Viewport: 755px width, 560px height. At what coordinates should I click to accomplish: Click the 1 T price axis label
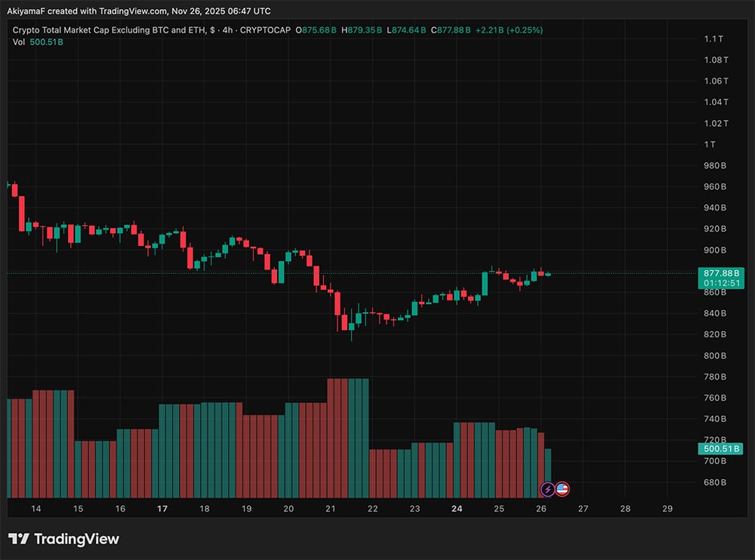[x=710, y=144]
